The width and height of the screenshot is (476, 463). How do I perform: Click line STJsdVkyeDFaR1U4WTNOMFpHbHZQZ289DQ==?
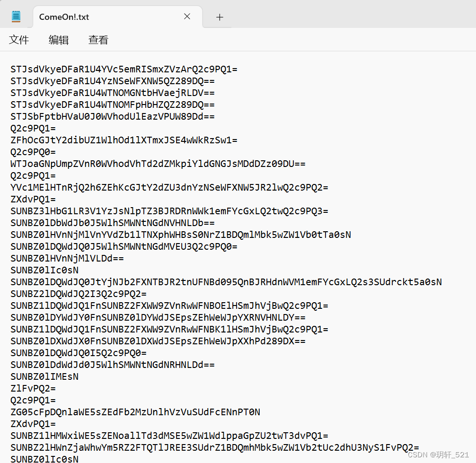(x=113, y=105)
